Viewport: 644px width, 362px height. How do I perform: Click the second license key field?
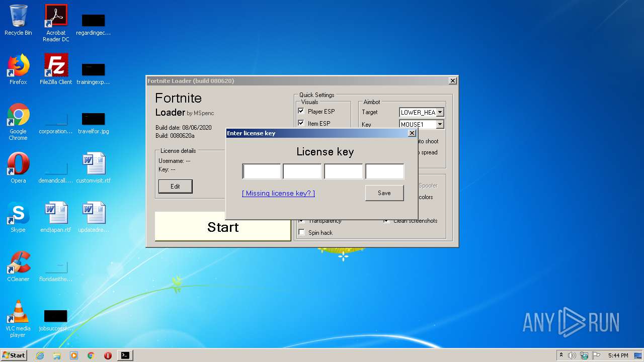coord(302,171)
